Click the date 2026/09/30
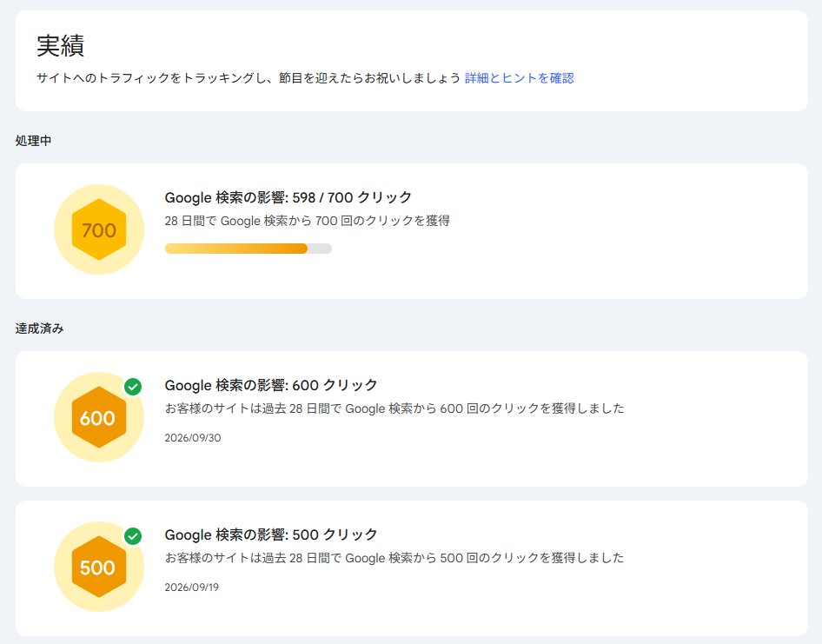This screenshot has width=822, height=644. 193,438
